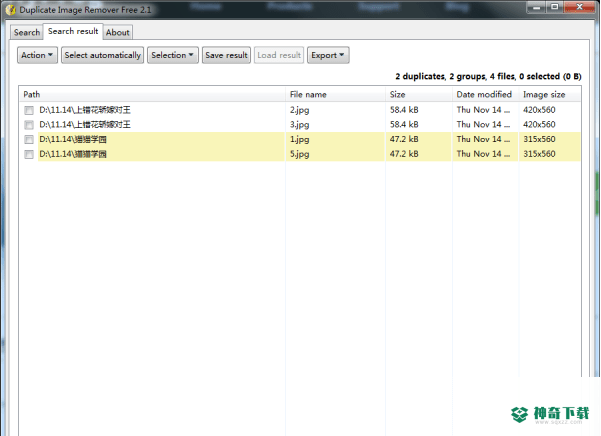Viewport: 601px width, 436px height.
Task: Click the 58.4 kB size of 2.jpg
Action: click(404, 110)
